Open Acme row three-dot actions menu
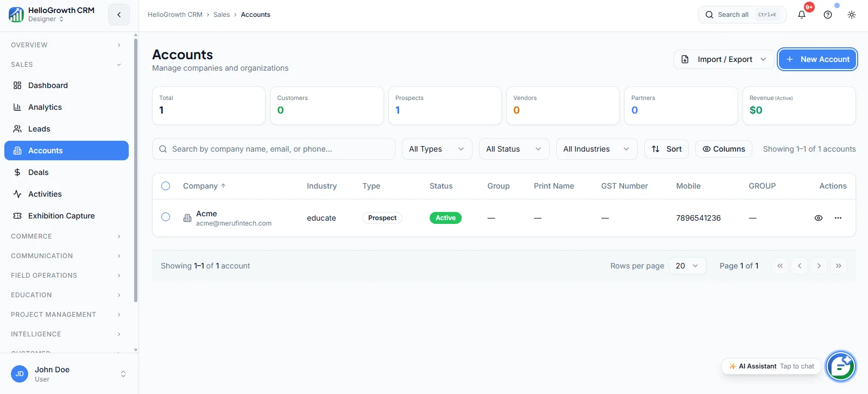 (838, 218)
